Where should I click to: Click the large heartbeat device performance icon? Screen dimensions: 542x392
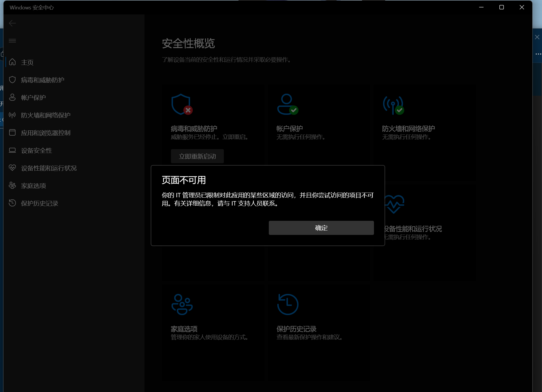coord(395,204)
